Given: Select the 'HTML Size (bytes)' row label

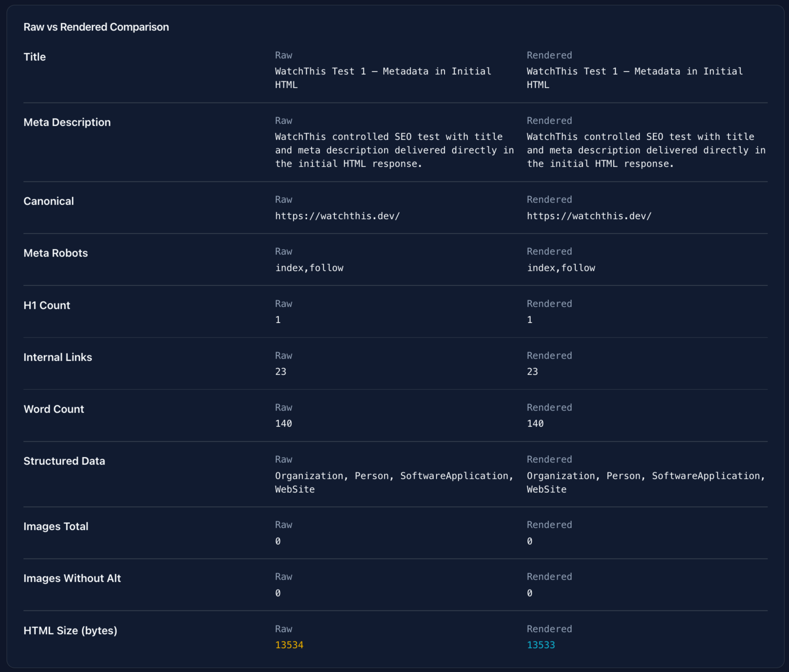Looking at the screenshot, I should [70, 631].
